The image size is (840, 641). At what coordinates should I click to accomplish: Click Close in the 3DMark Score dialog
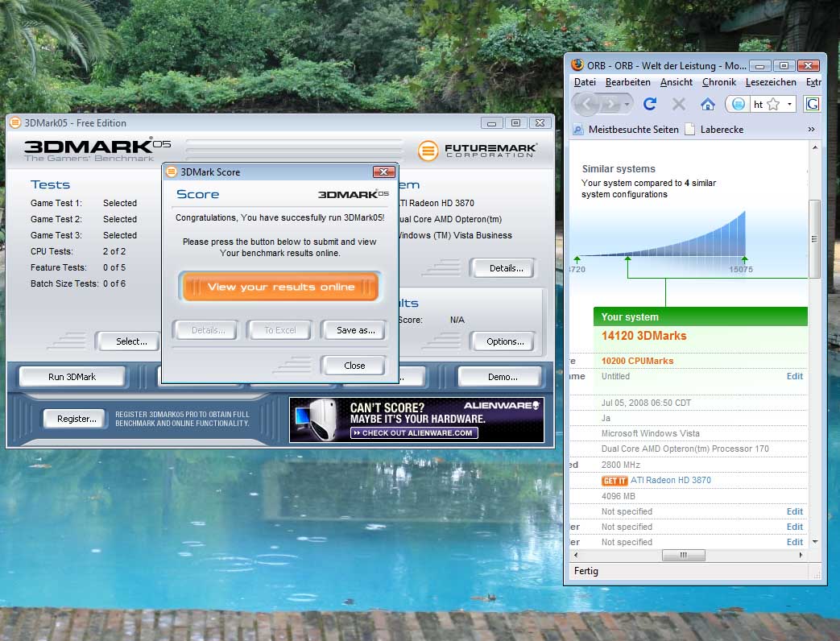(353, 366)
